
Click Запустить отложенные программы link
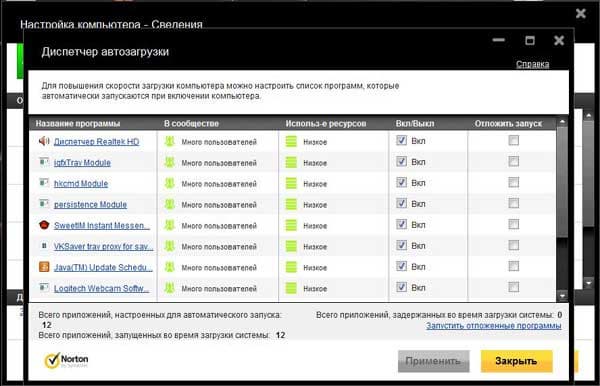tap(494, 326)
